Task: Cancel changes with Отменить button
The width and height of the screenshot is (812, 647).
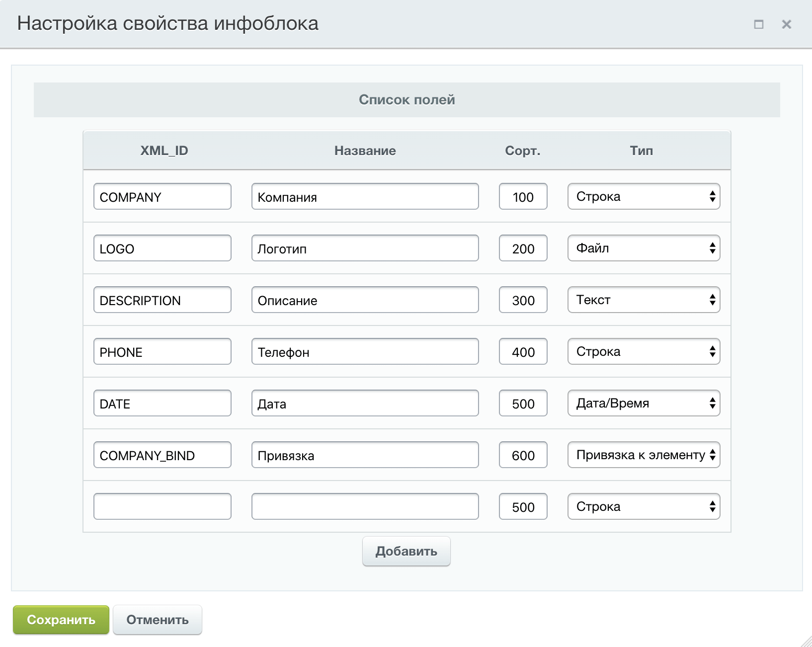Action: coord(157,620)
